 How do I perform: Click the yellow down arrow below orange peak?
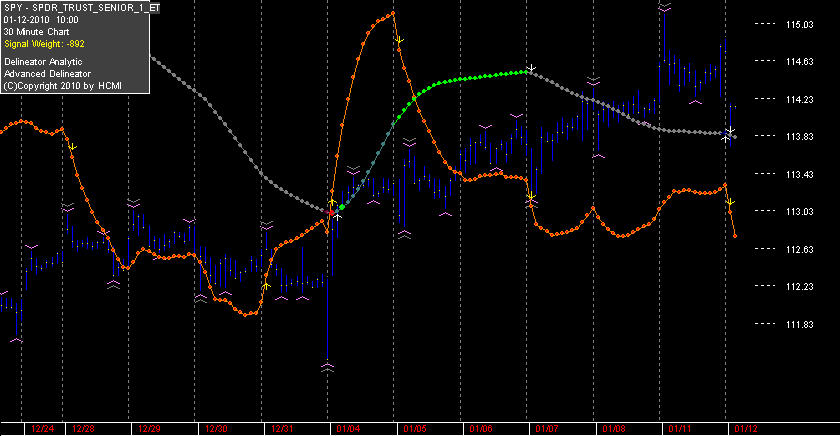399,40
